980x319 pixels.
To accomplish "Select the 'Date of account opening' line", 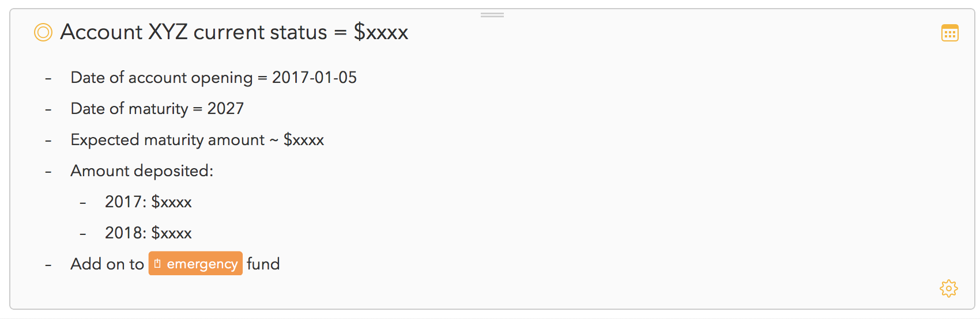I will [213, 78].
